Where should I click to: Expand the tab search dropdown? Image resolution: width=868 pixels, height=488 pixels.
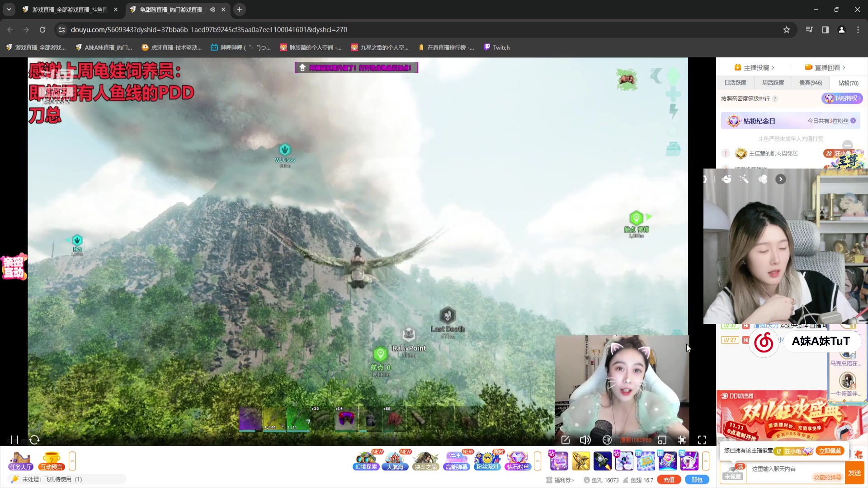pos(9,9)
